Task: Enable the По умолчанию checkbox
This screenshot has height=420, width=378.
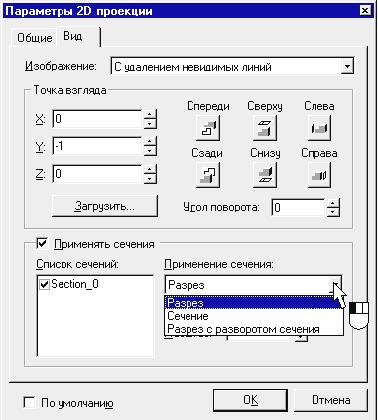Action: pos(30,402)
